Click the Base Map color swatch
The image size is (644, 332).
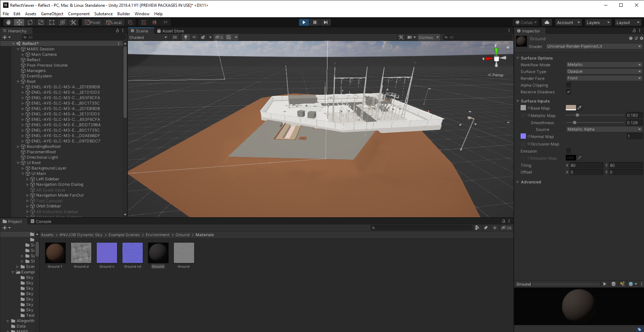[x=571, y=108]
